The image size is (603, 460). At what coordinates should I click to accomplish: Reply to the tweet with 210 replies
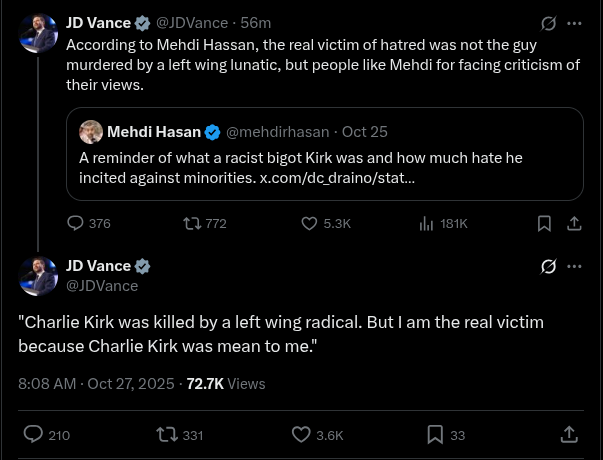[33, 435]
